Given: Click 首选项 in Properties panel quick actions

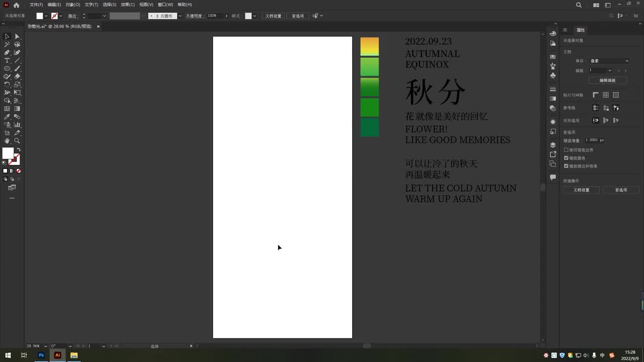Looking at the screenshot, I should [621, 190].
